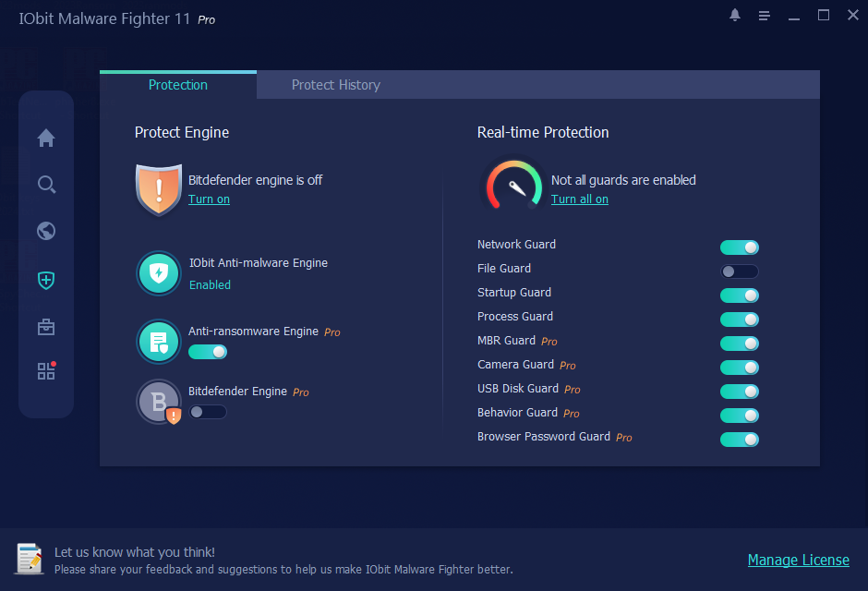868x591 pixels.
Task: Toggle the Browser Password Guard switch
Action: pos(739,440)
